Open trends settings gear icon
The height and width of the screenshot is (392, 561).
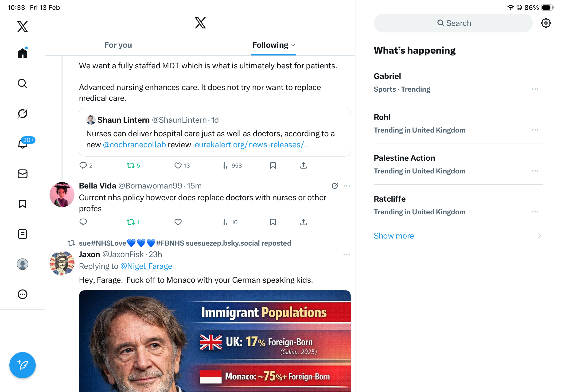pyautogui.click(x=545, y=23)
